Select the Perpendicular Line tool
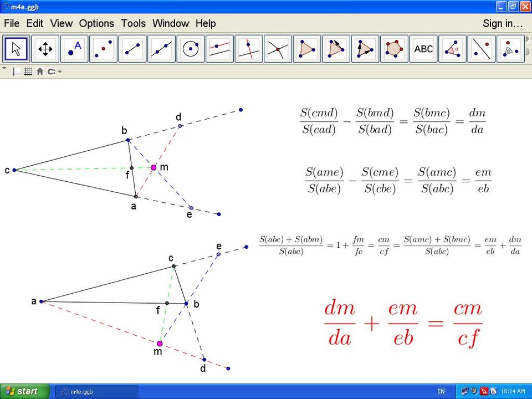 pyautogui.click(x=249, y=49)
